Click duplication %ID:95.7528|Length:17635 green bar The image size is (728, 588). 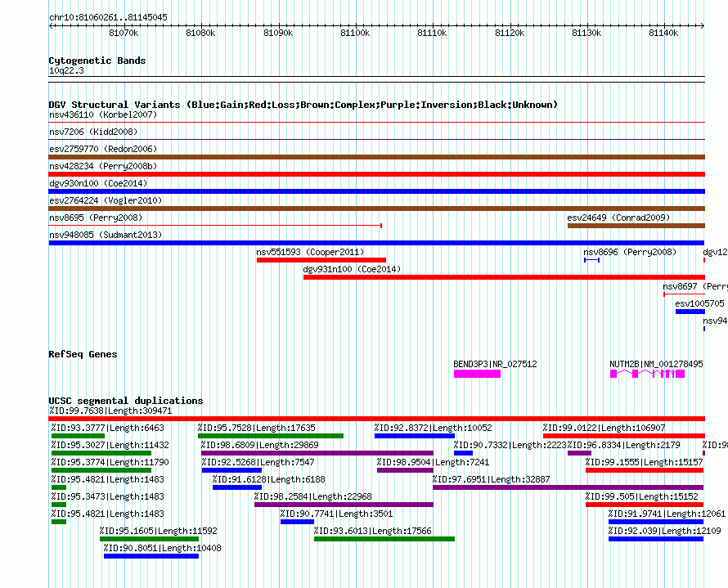tap(271, 436)
